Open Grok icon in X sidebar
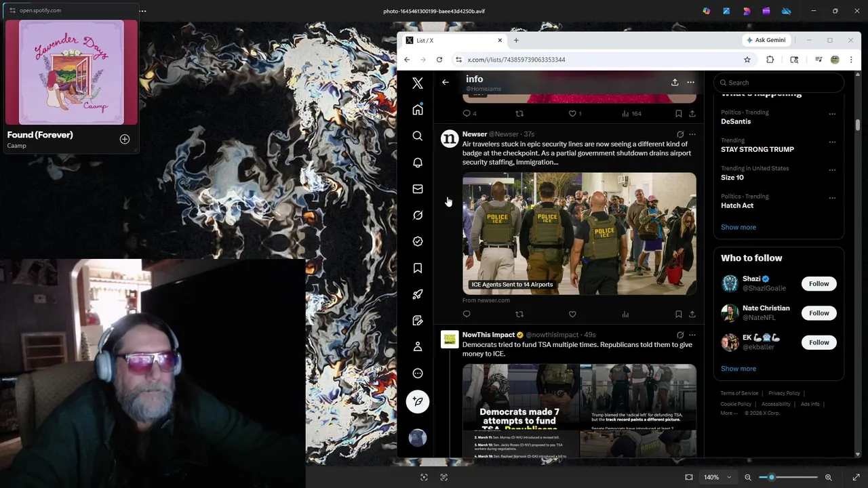868x488 pixels. tap(418, 216)
